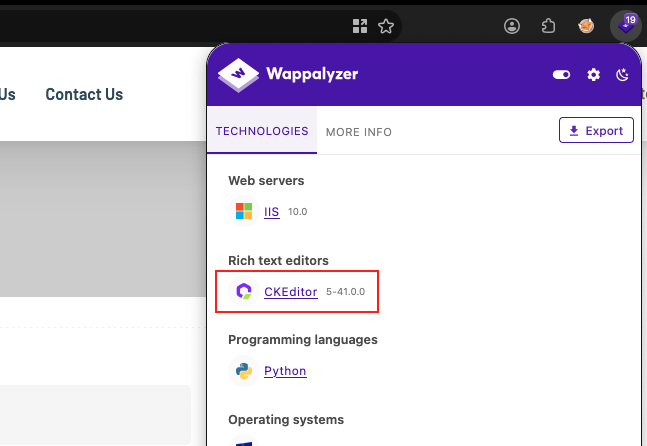Click the Export button
Viewport: 647px width, 446px height.
596,130
